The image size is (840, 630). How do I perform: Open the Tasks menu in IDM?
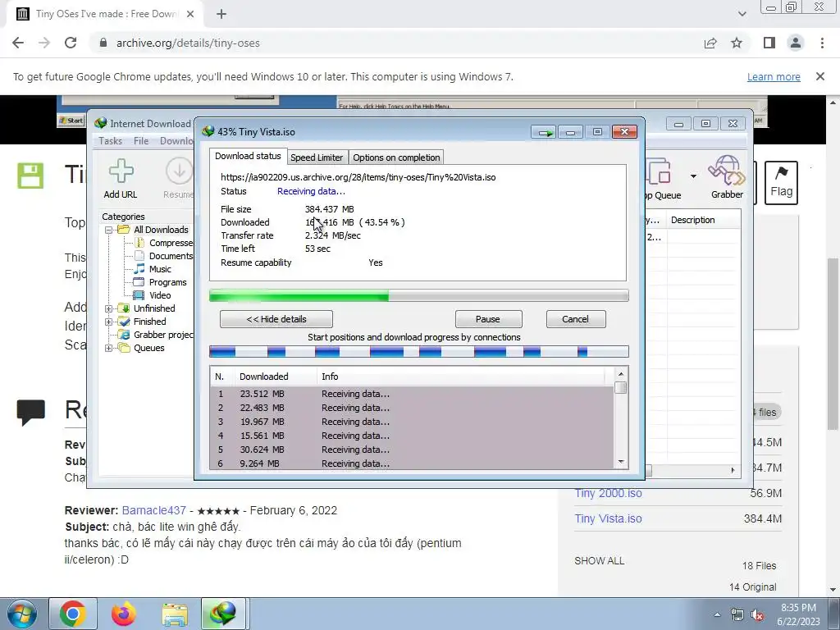point(111,141)
